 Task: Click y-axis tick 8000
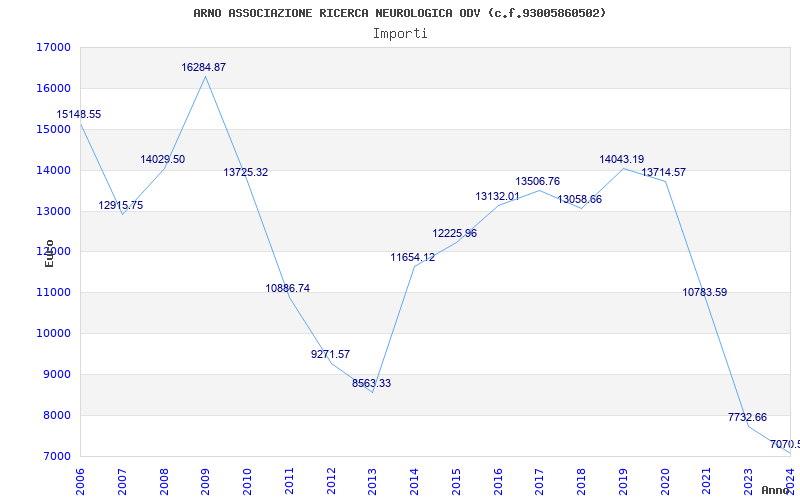[56, 415]
